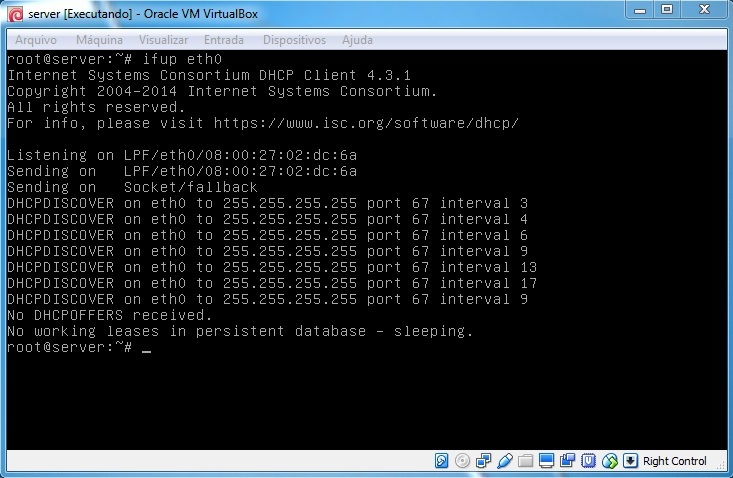Screen dimensions: 733x478
Task: Click the DHCPDISCOVER line with interval 6
Action: point(267,235)
